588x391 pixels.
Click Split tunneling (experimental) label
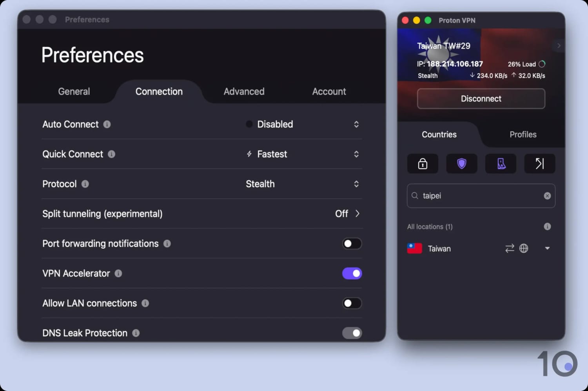point(102,214)
